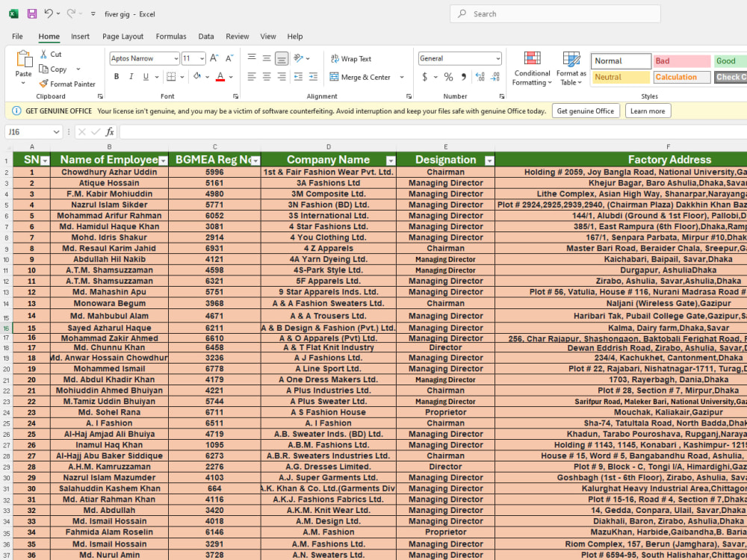Open Name of Employee filter dropdown
Screen dimensions: 747x560
click(163, 161)
